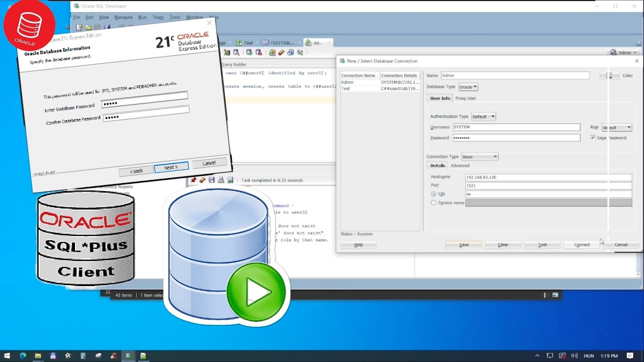Screen dimensions: 644x362
Task: Click the Username field containing SYSTEM
Action: 516,128
